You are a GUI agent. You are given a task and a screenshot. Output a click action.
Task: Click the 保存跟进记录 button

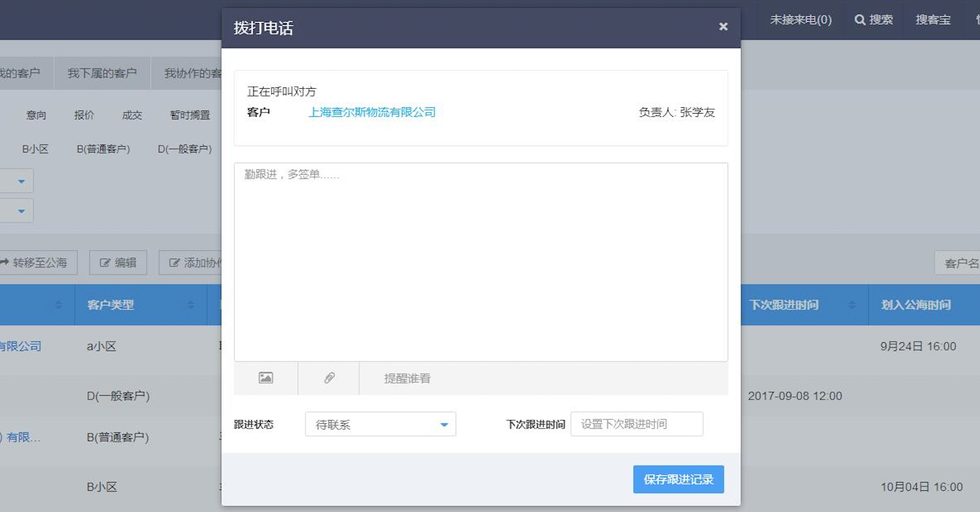pyautogui.click(x=678, y=479)
